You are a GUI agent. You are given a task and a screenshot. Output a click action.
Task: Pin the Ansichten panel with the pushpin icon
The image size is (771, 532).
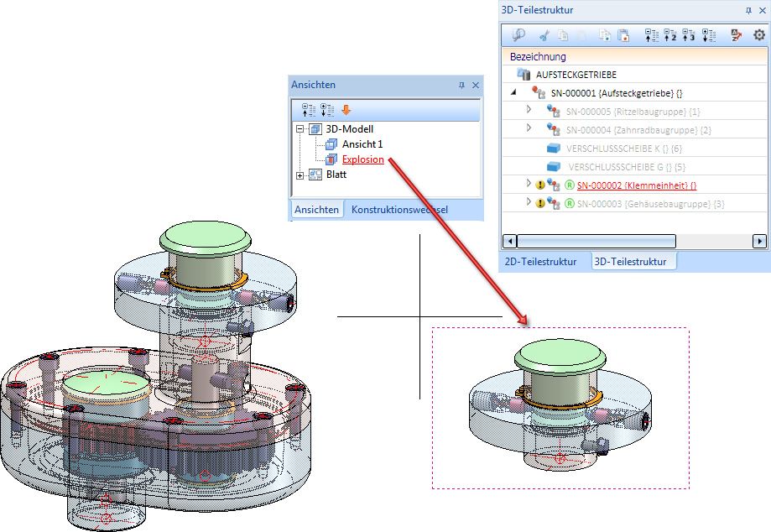(x=461, y=86)
